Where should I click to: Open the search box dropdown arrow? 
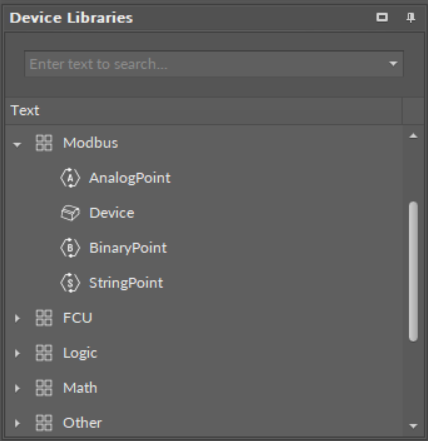[393, 64]
